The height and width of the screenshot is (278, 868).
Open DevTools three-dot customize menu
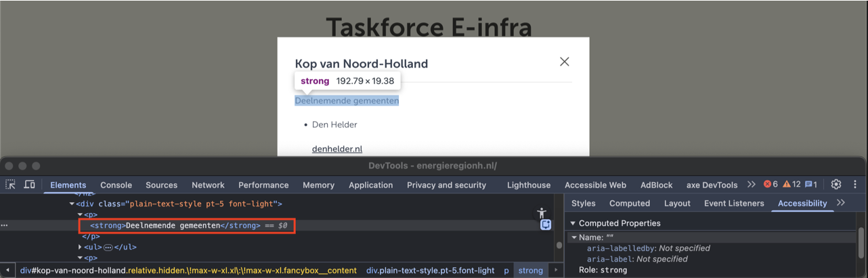coord(855,185)
